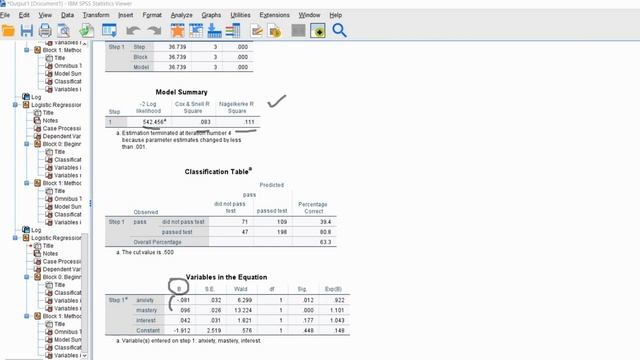Click the mastery Wald value 13.224
Screen dimensions: 640x360
pyautogui.click(x=244, y=310)
